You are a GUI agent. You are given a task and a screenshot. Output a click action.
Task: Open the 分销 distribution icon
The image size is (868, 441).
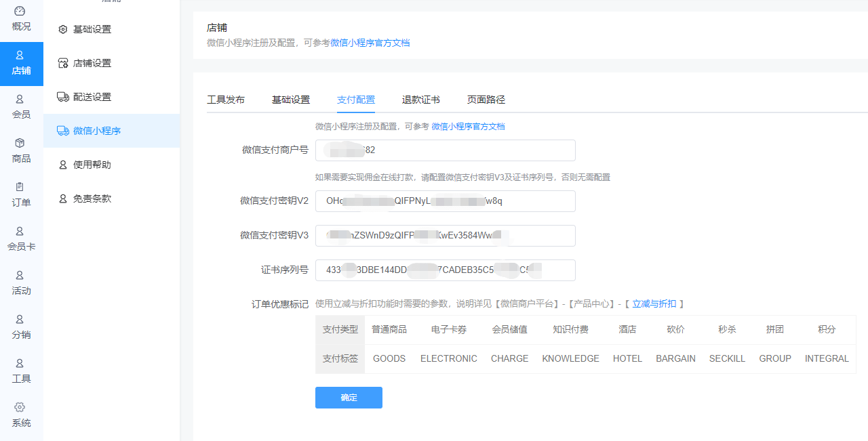click(x=20, y=319)
